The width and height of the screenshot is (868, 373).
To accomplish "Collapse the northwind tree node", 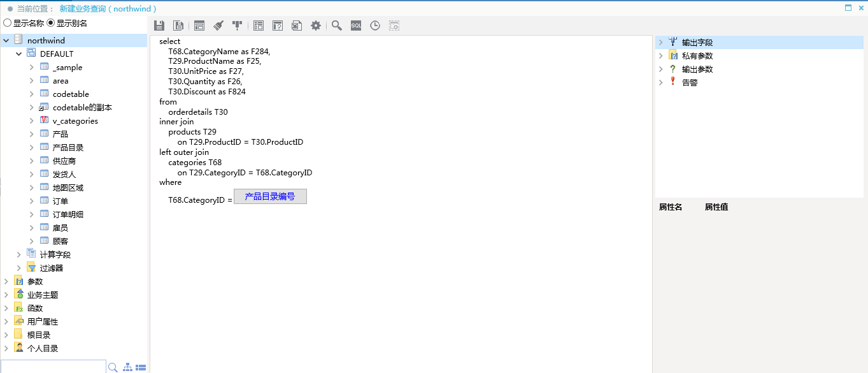I will point(6,40).
